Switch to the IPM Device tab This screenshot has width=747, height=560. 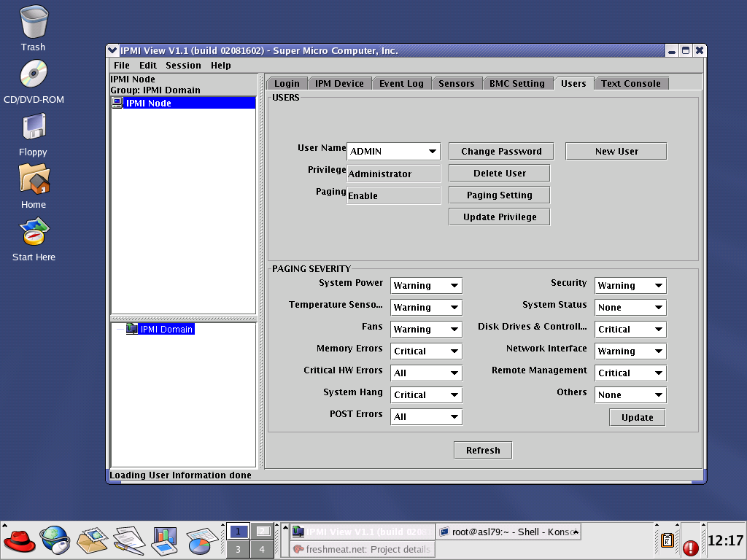339,83
